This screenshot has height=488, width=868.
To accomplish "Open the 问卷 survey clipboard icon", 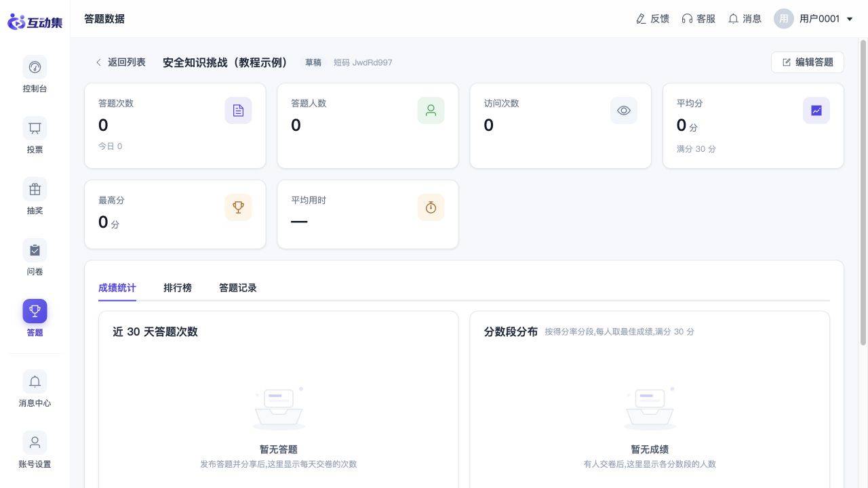I will pos(35,250).
